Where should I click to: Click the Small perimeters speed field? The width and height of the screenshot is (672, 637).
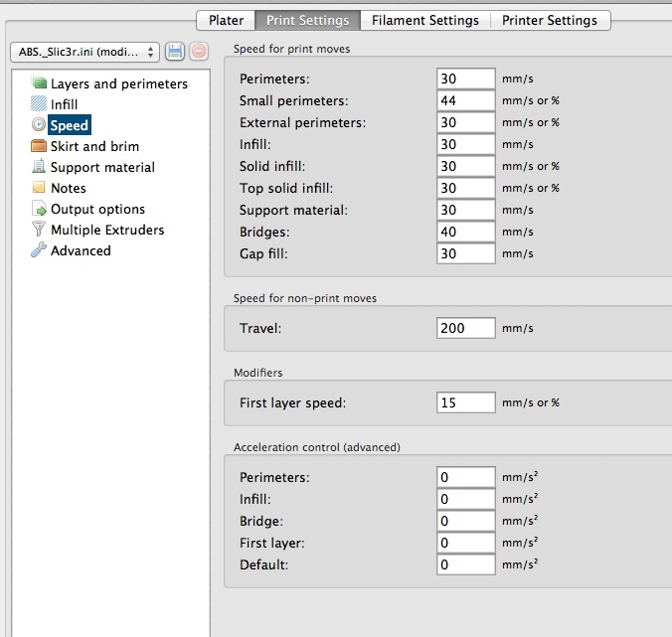tap(465, 100)
